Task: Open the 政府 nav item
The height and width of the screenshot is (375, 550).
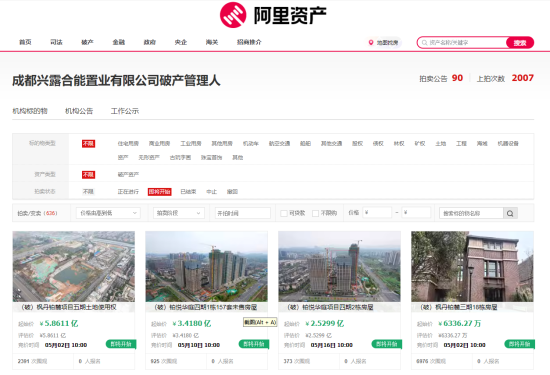Action: [x=150, y=42]
